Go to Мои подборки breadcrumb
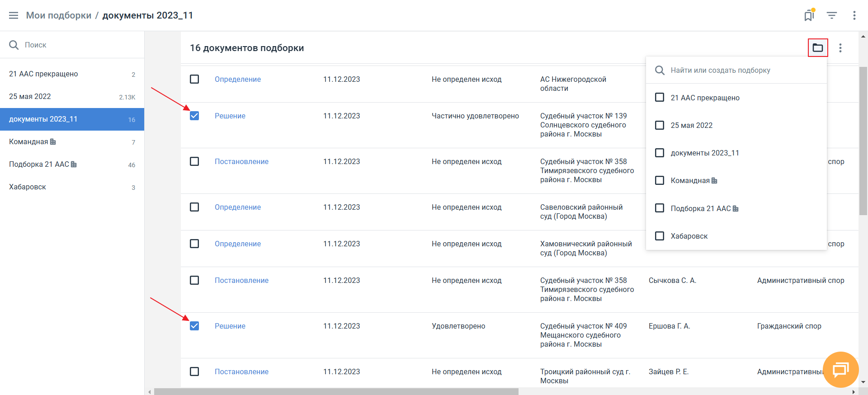This screenshot has width=868, height=395. (59, 15)
